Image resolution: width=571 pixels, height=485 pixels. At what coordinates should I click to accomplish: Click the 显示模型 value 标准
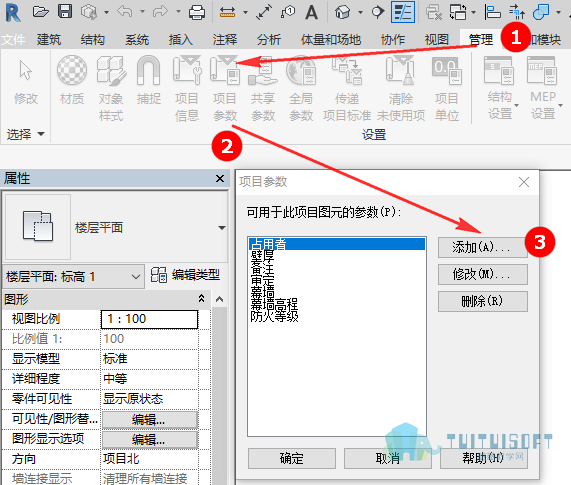tap(149, 359)
